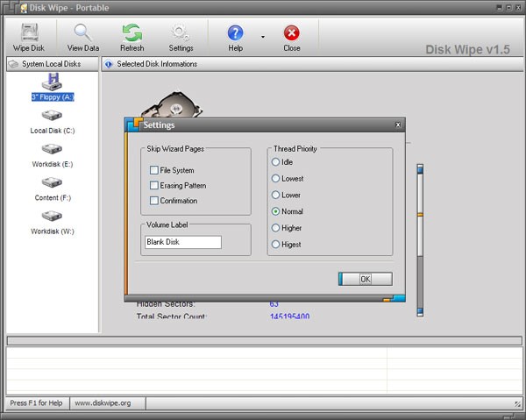Click Selected Disk Informations info icon
This screenshot has width=526, height=420.
click(109, 64)
